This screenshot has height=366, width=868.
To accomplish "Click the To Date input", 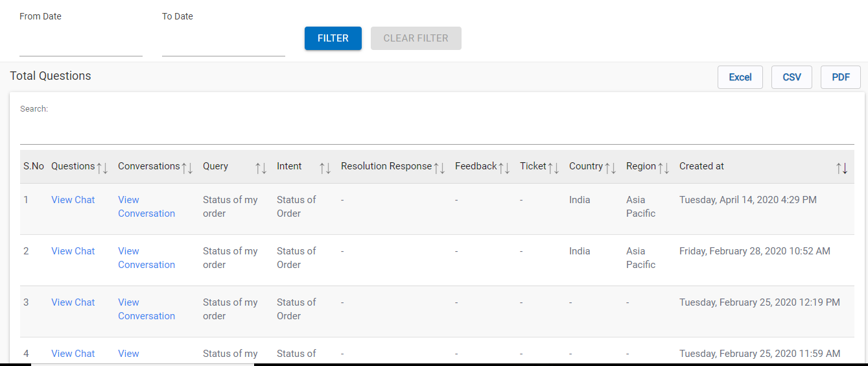I will (224, 45).
